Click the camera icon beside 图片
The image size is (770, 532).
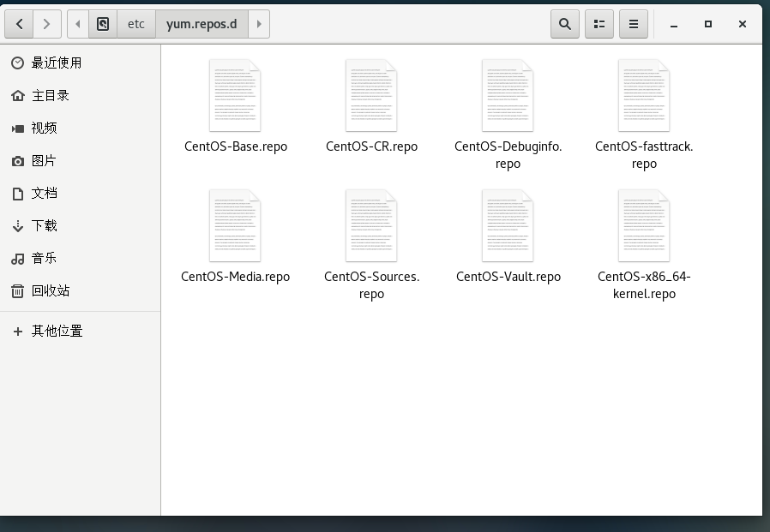coord(18,161)
